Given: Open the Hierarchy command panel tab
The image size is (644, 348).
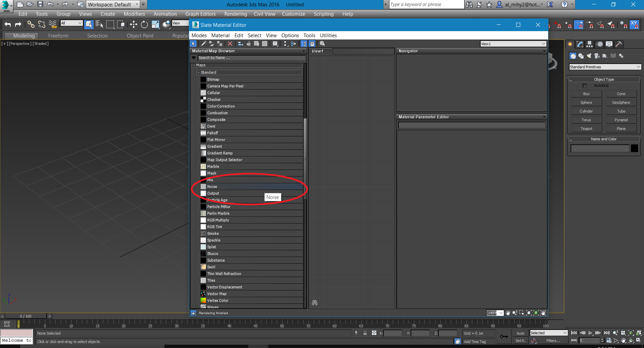Looking at the screenshot, I should point(590,44).
